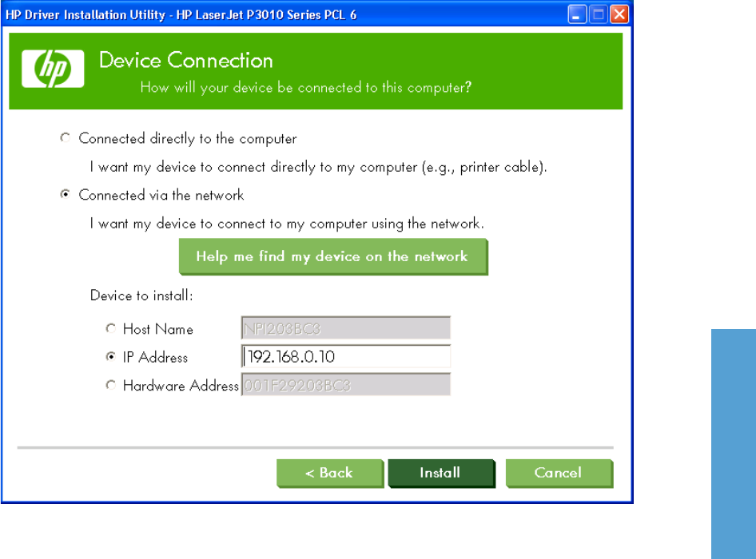Image resolution: width=756 pixels, height=559 pixels.
Task: Close the HP Driver Installation Utility
Action: click(619, 14)
